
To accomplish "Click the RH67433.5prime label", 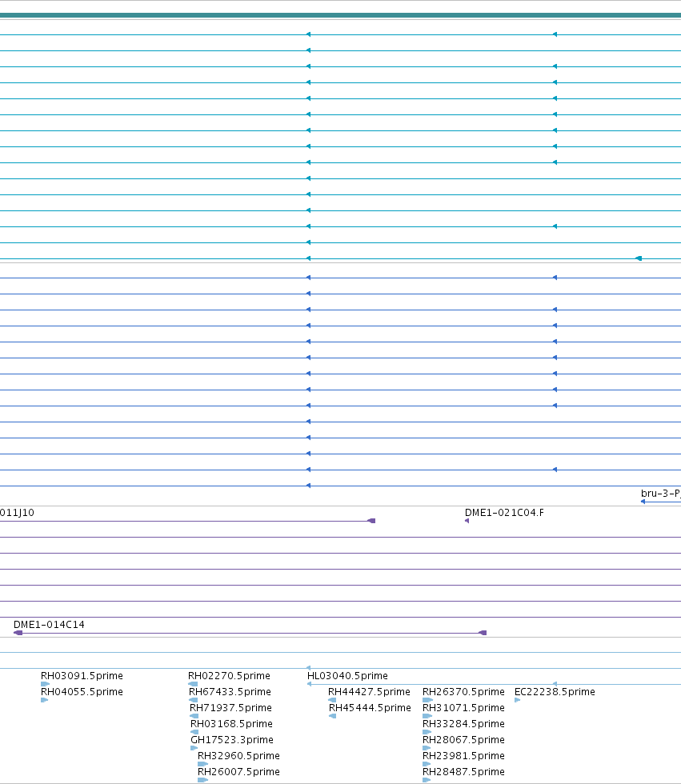I will [x=230, y=691].
